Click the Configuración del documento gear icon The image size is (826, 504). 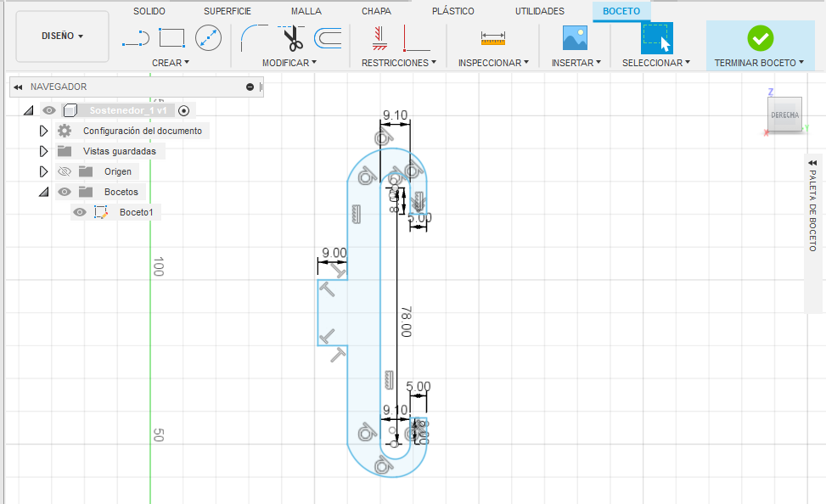[65, 131]
